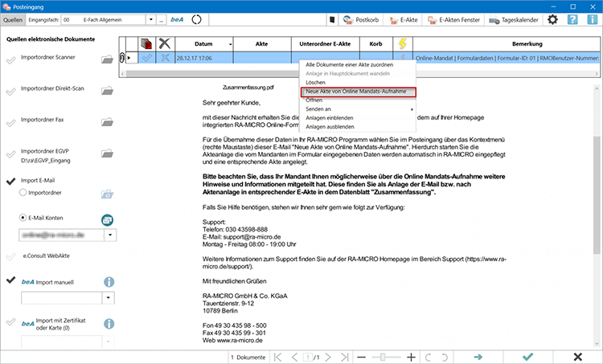Toggle Importordner EGVP checkmark
The height and width of the screenshot is (364, 603).
point(10,154)
